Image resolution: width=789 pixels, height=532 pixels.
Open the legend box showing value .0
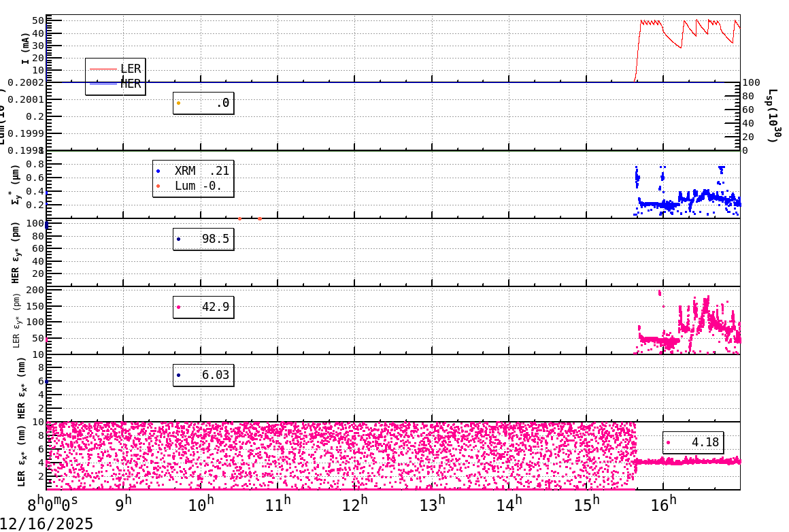tap(203, 105)
